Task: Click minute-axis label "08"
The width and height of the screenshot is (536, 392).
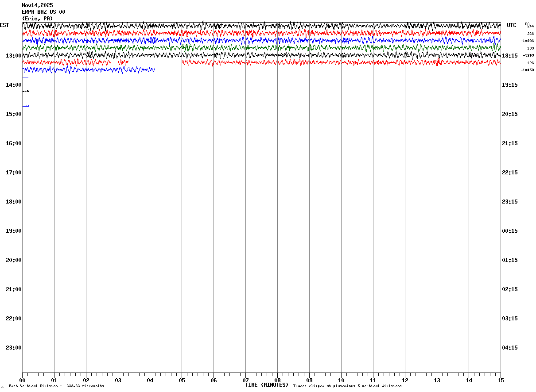Action: click(x=277, y=380)
